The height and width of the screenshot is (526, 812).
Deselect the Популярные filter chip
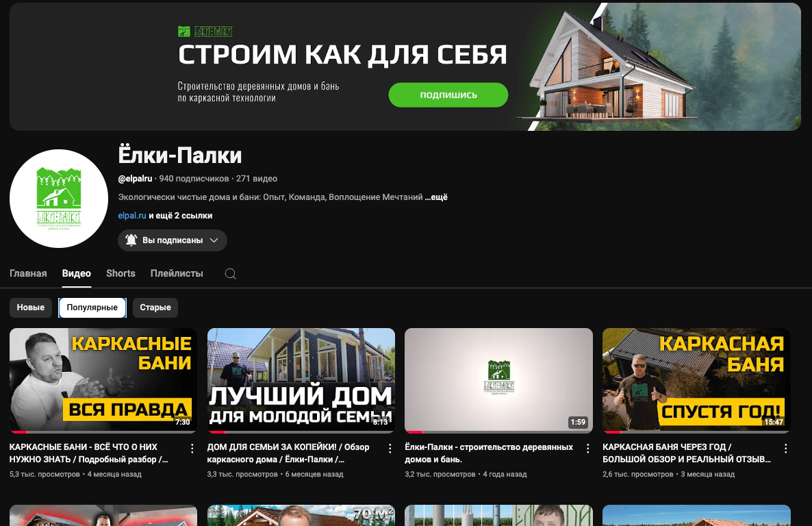pos(92,308)
